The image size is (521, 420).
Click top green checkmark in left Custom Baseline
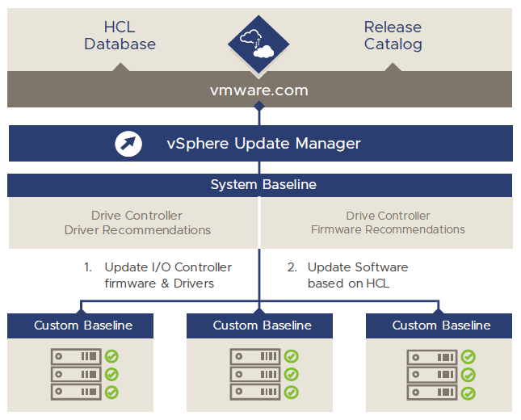(111, 356)
